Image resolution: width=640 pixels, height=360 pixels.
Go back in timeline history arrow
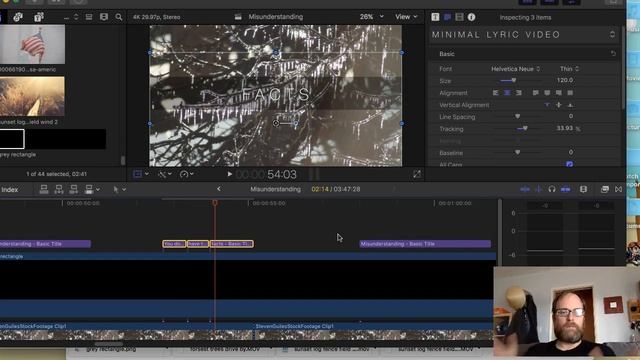219,189
